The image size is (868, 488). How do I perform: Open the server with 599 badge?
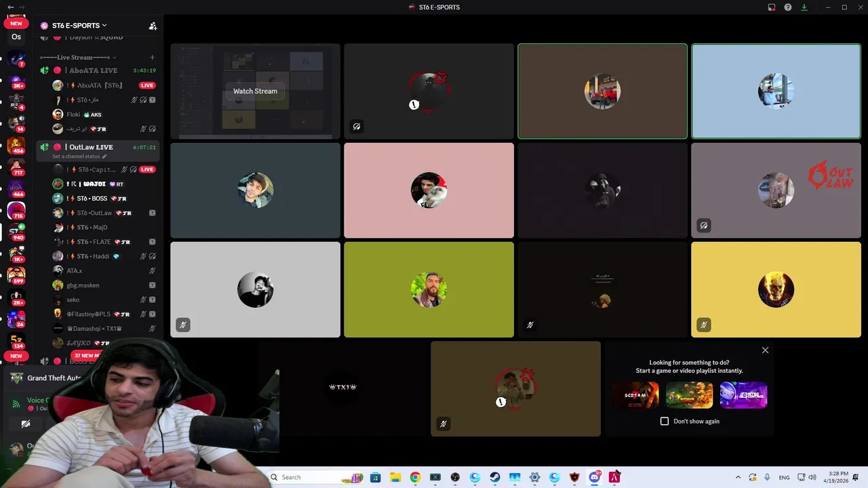(x=16, y=276)
